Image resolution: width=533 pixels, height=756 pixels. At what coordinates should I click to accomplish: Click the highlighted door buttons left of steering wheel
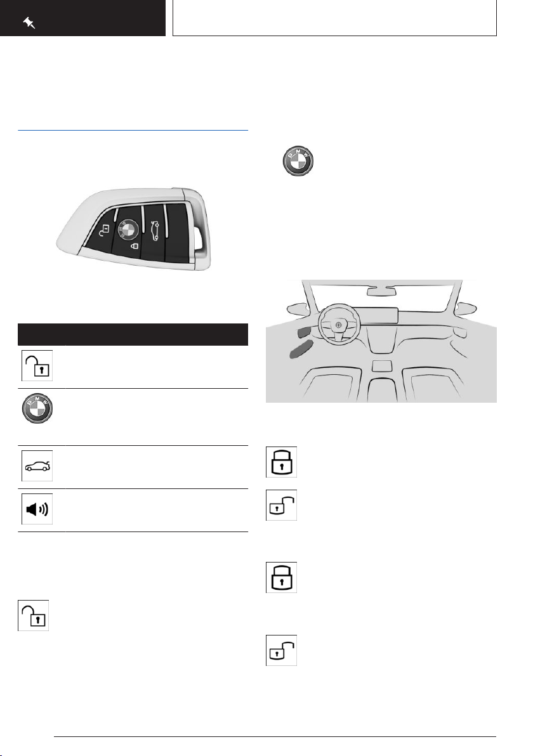pos(301,342)
